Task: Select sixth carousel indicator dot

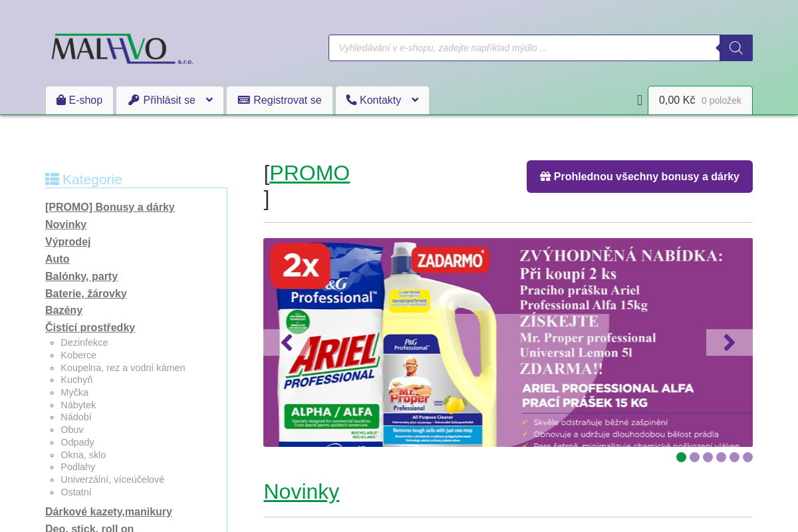Action: pos(747,457)
